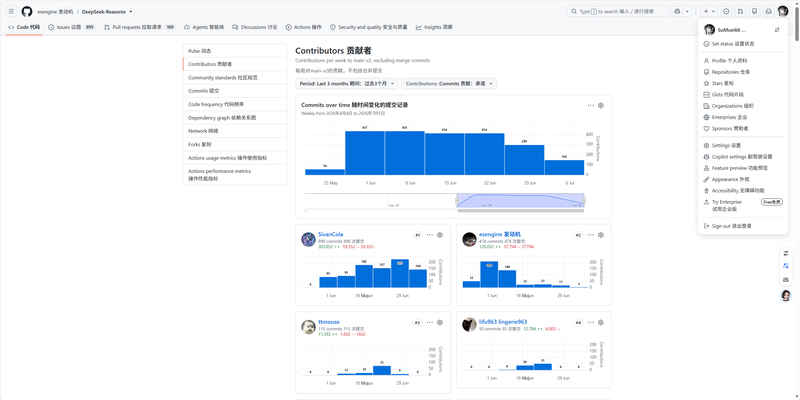Open the ttmouse contributor link

pos(329,322)
